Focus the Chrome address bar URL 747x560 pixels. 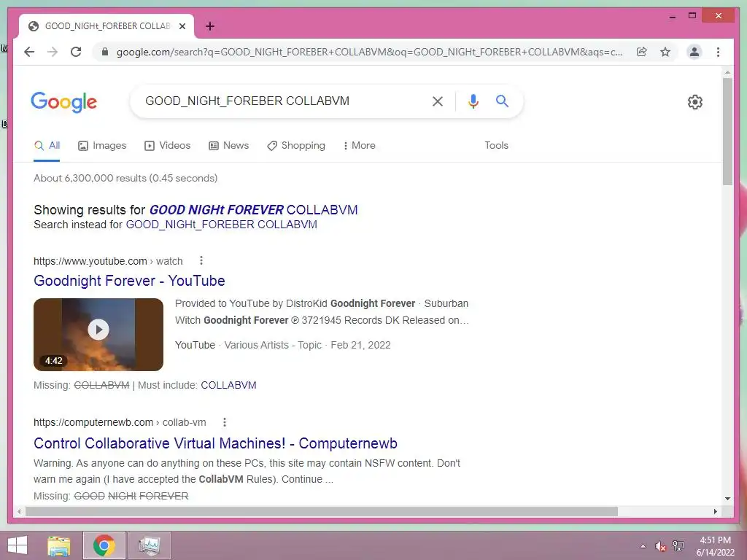[x=369, y=52]
